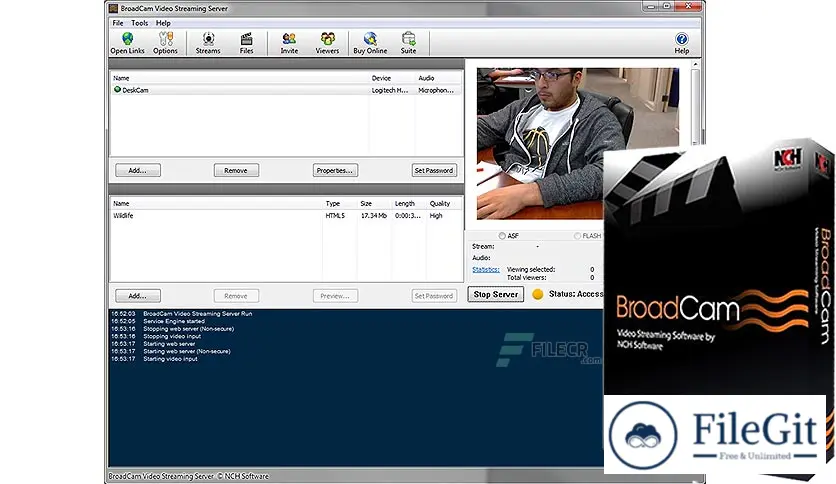Viewport: 836px width, 484px height.
Task: Open the File menu
Action: (118, 23)
